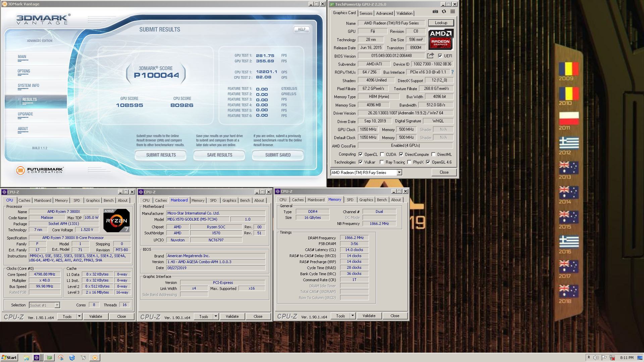Viewport: 644px width, 362px height.
Task: Switch to the Sensors tab in GPU-Z
Action: click(366, 13)
